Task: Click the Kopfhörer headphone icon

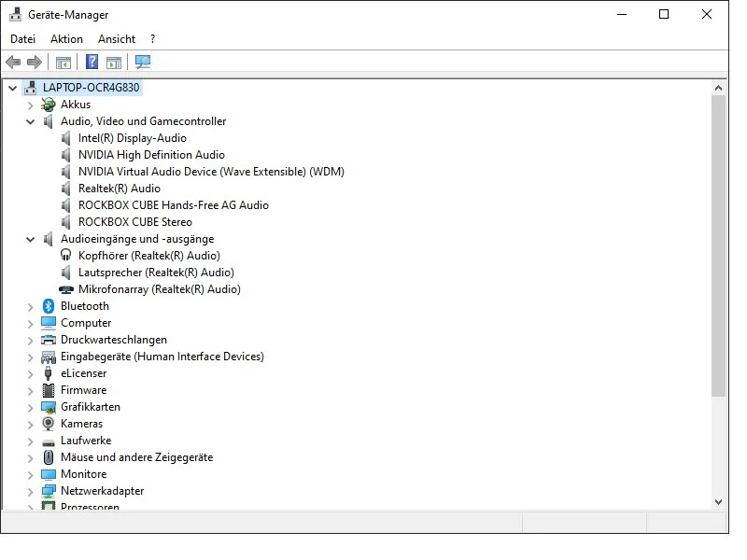Action: 65,255
